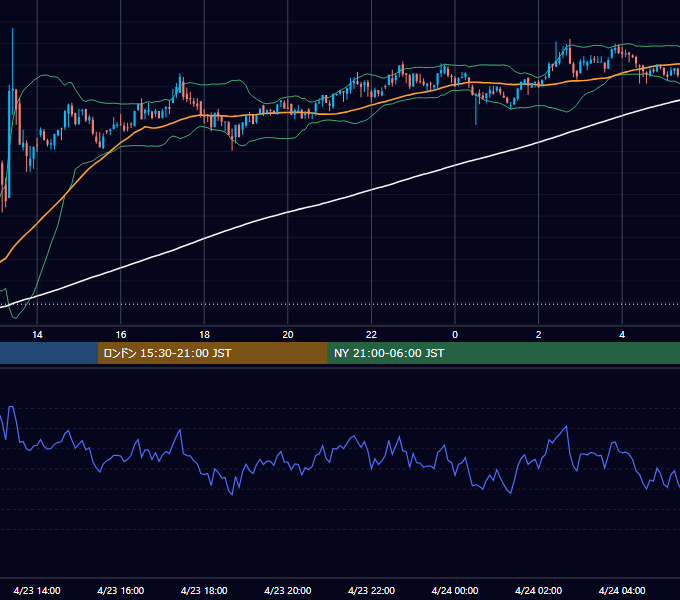Click the blue session bar before London

tap(49, 353)
